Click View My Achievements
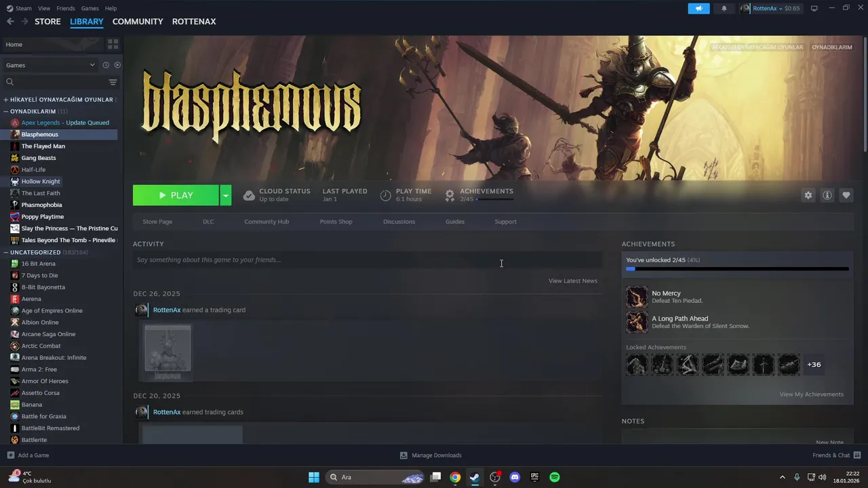Image resolution: width=868 pixels, height=488 pixels. [x=812, y=394]
